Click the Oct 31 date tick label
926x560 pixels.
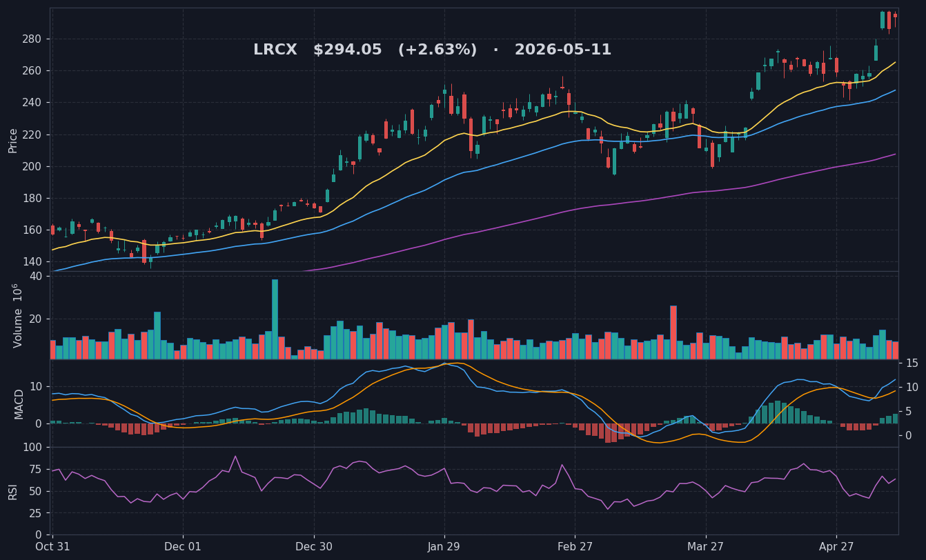(52, 547)
